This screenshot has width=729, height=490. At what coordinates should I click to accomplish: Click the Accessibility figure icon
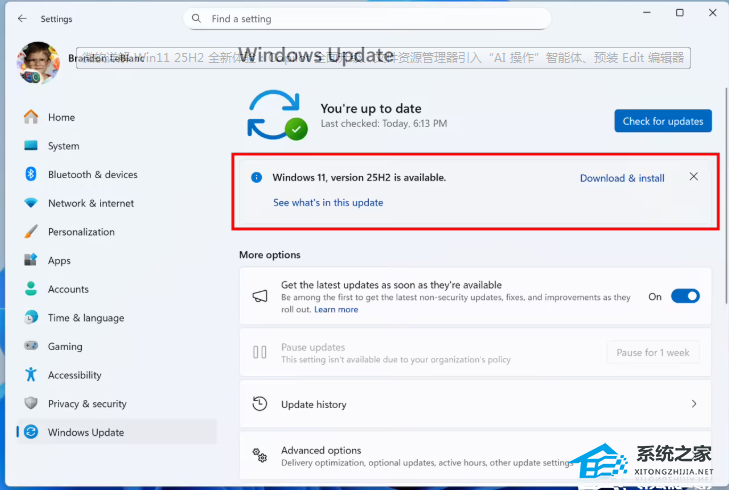point(31,374)
